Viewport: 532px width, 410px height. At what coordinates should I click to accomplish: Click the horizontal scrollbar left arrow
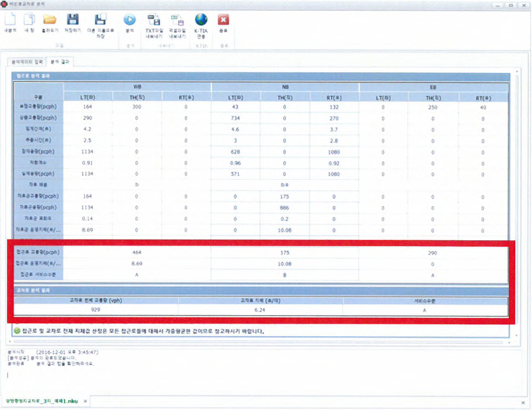tap(10, 342)
